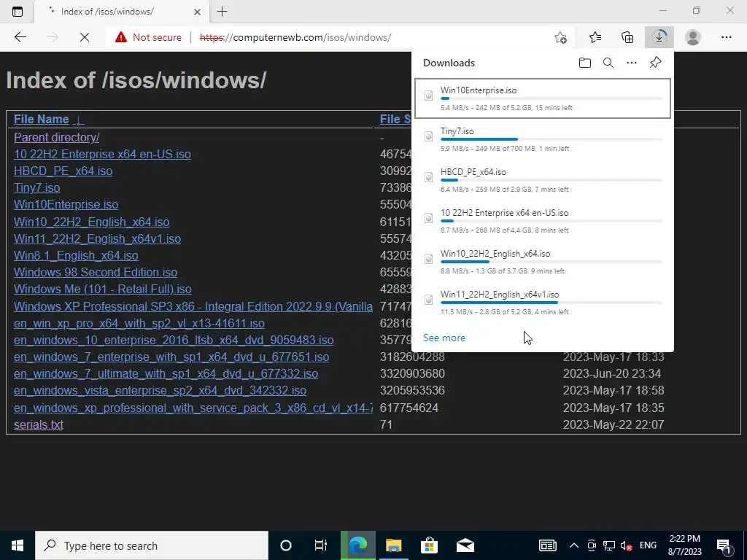Click file icon for HBCD_PE_x64.iso download
This screenshot has width=747, height=560.
coord(428,178)
